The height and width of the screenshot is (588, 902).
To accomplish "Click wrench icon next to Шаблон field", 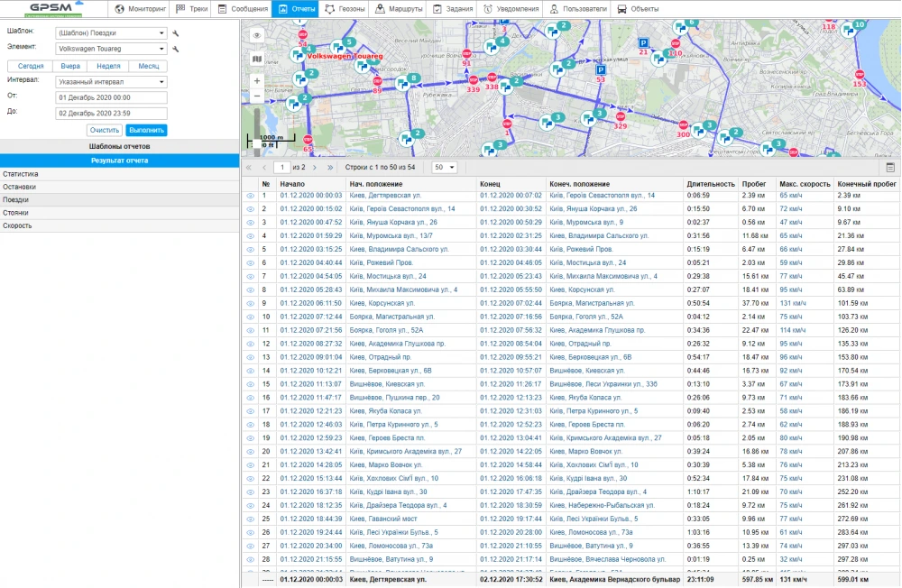I will (x=176, y=33).
